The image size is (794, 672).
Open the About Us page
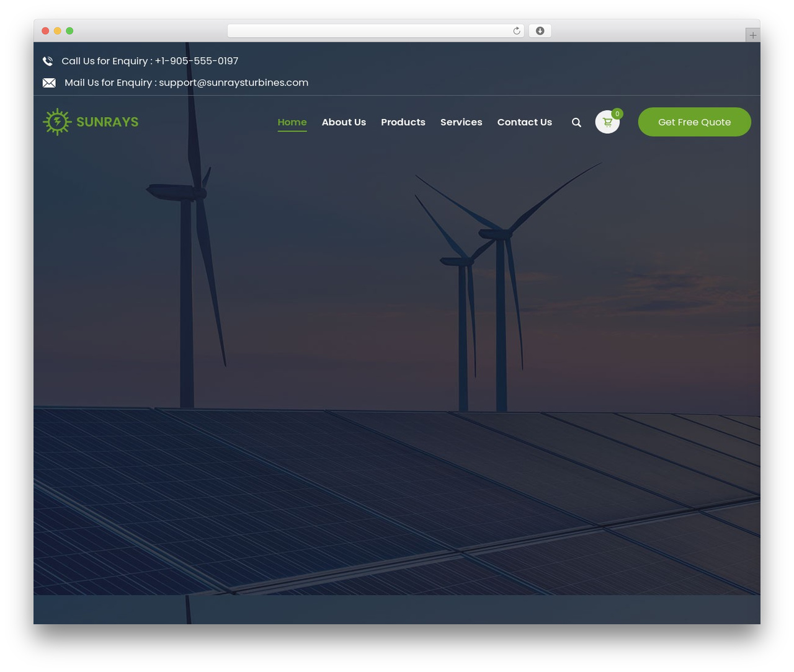(x=344, y=122)
